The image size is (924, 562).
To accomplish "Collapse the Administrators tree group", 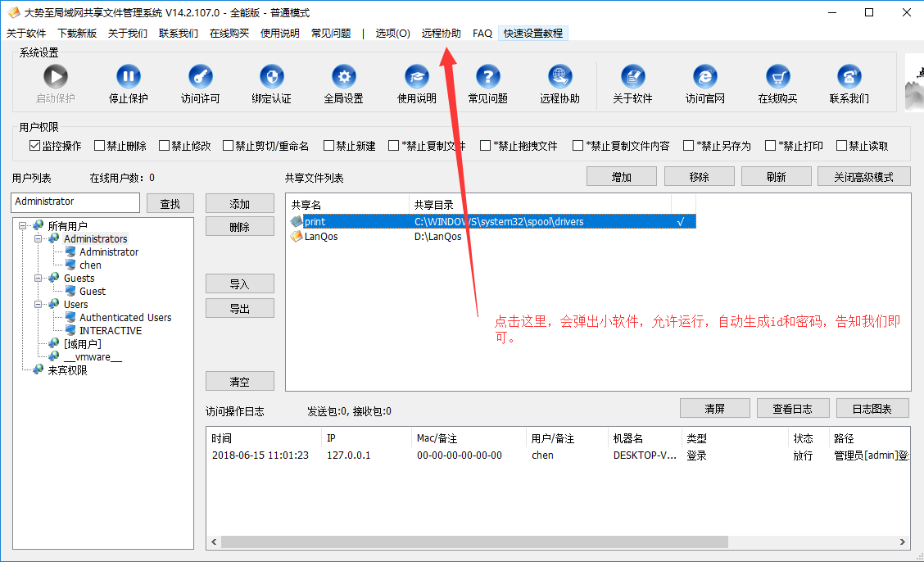I will pyautogui.click(x=38, y=239).
